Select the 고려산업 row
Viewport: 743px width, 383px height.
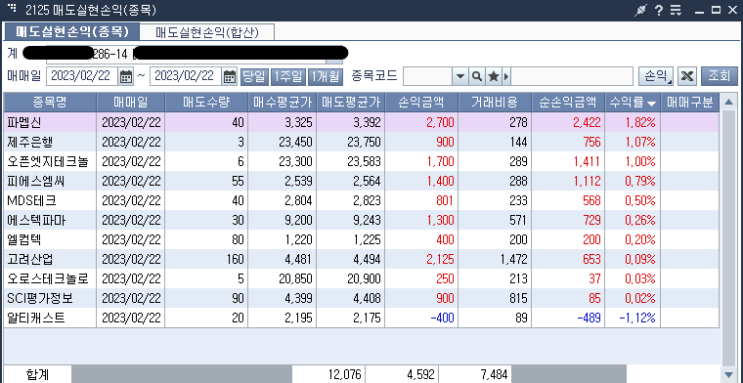point(361,259)
